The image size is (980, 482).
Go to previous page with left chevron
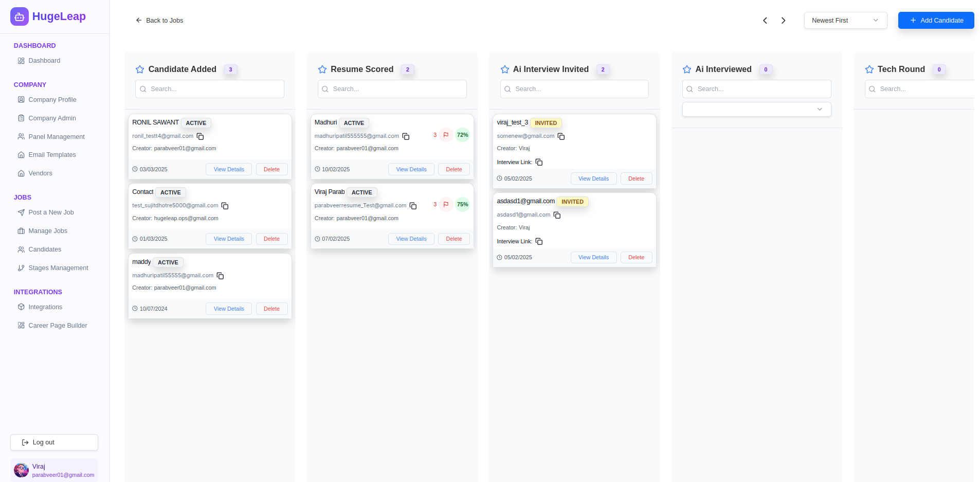tap(765, 21)
